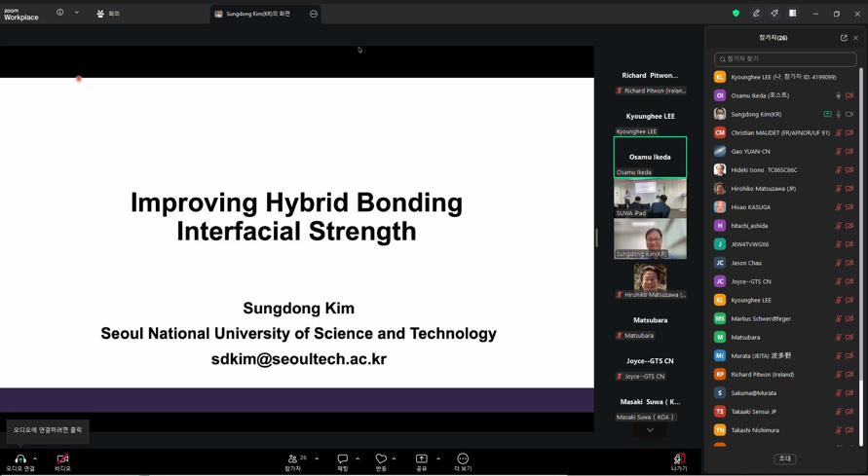Select Sungdong Kim(KR) video thumbnail
The width and height of the screenshot is (868, 476).
[650, 238]
